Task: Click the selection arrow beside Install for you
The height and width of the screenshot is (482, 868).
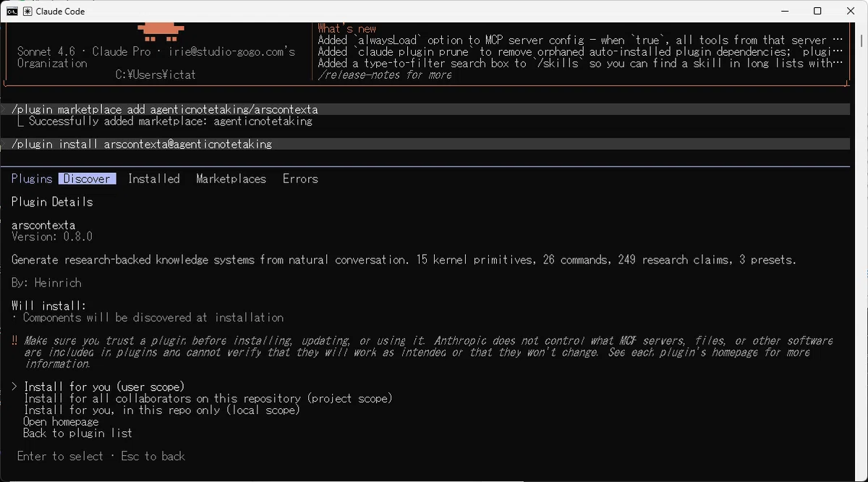Action: tap(14, 386)
